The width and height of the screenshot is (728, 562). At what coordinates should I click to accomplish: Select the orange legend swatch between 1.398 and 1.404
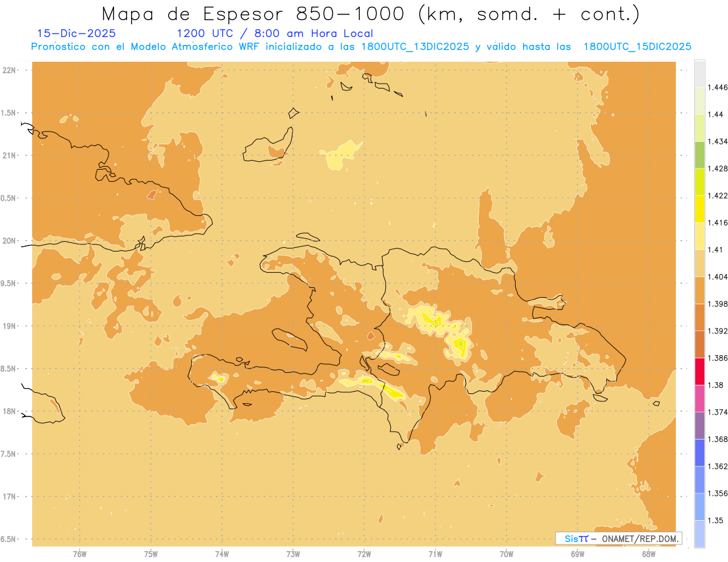click(x=699, y=290)
